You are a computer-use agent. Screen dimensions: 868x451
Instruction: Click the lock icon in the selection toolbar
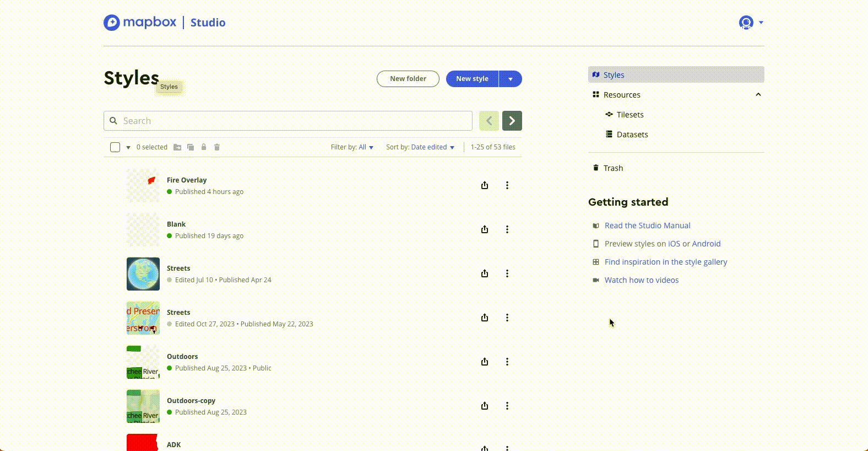[x=204, y=147]
